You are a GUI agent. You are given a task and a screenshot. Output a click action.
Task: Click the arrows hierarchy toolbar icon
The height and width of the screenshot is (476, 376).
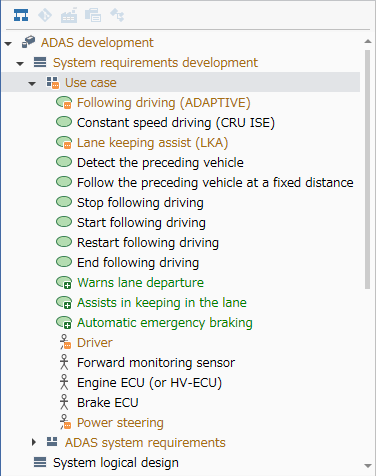117,15
